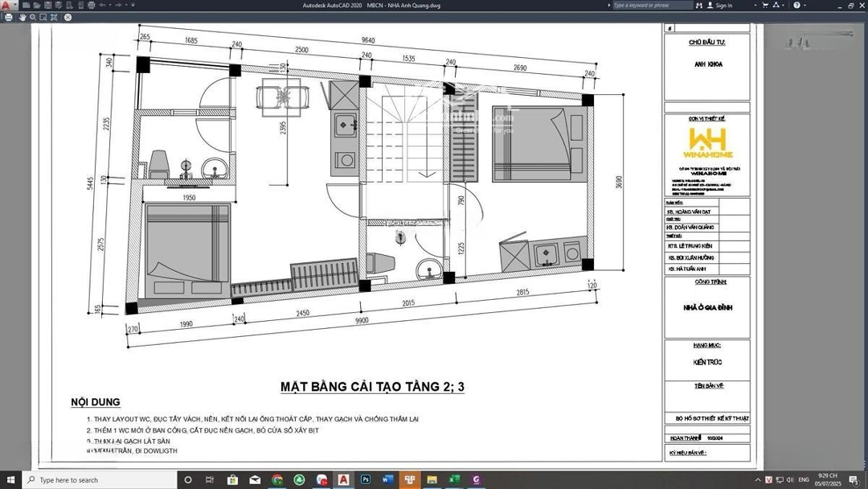The height and width of the screenshot is (489, 868).
Task: Click the Plot button in preview toolbar
Action: point(9,17)
